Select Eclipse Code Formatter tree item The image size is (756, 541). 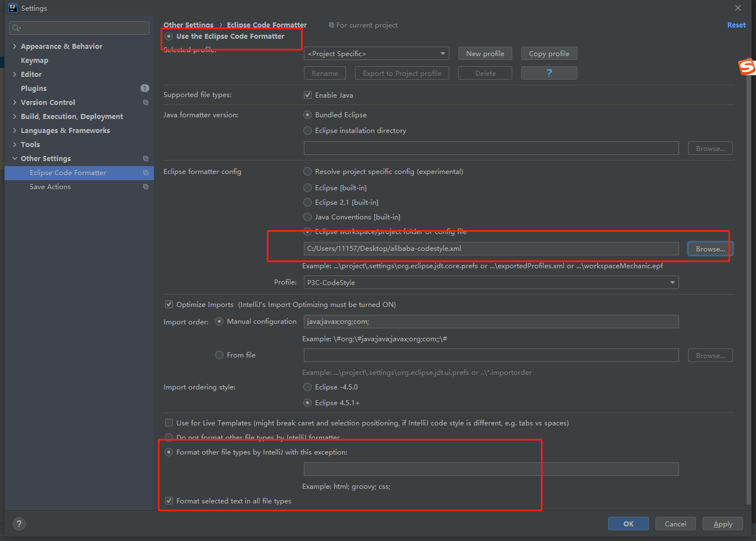pyautogui.click(x=79, y=172)
